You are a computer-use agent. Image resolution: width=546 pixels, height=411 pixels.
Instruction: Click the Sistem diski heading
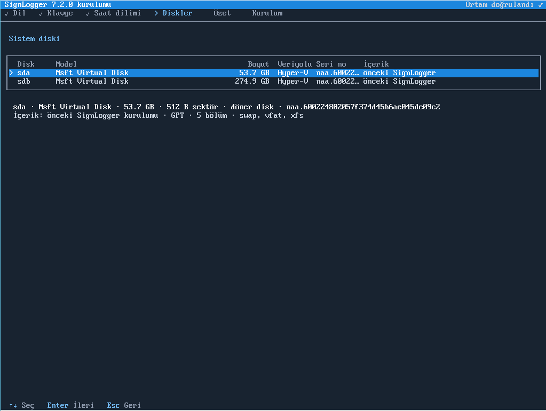pos(34,38)
